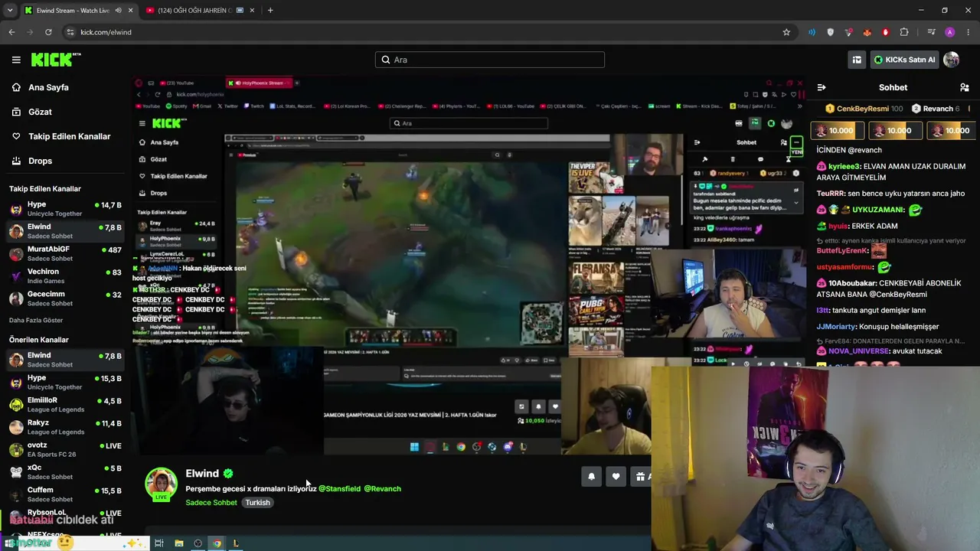Focus the Ara search box
980x551 pixels.
490,60
